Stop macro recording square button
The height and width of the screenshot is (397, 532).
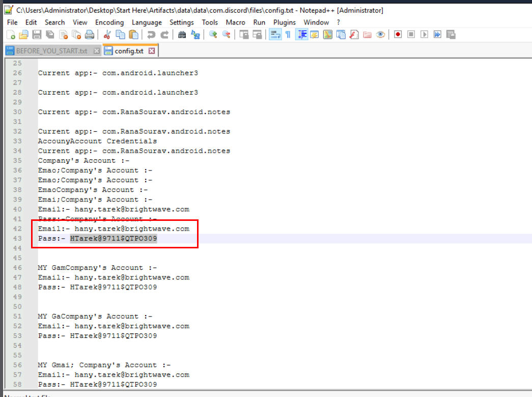click(x=411, y=35)
